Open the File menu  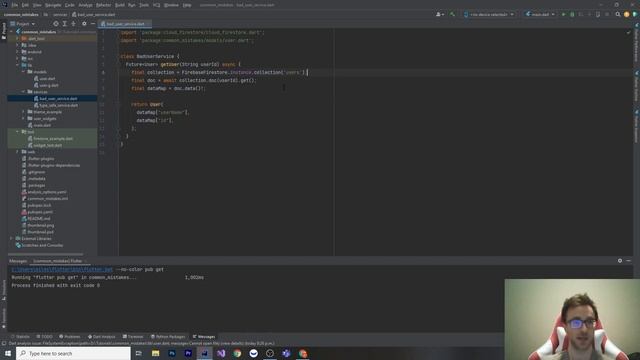15,5
